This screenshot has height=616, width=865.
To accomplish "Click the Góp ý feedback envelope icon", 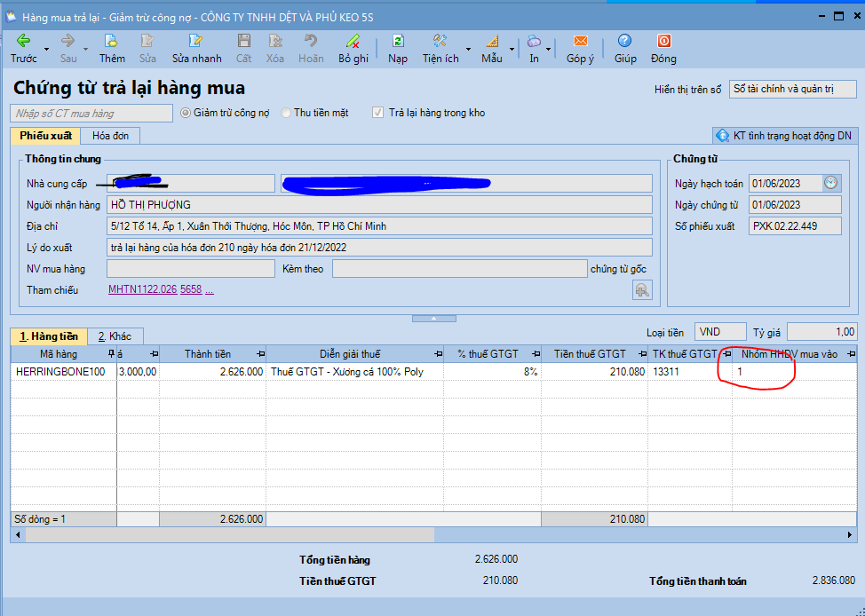I will pos(580,41).
